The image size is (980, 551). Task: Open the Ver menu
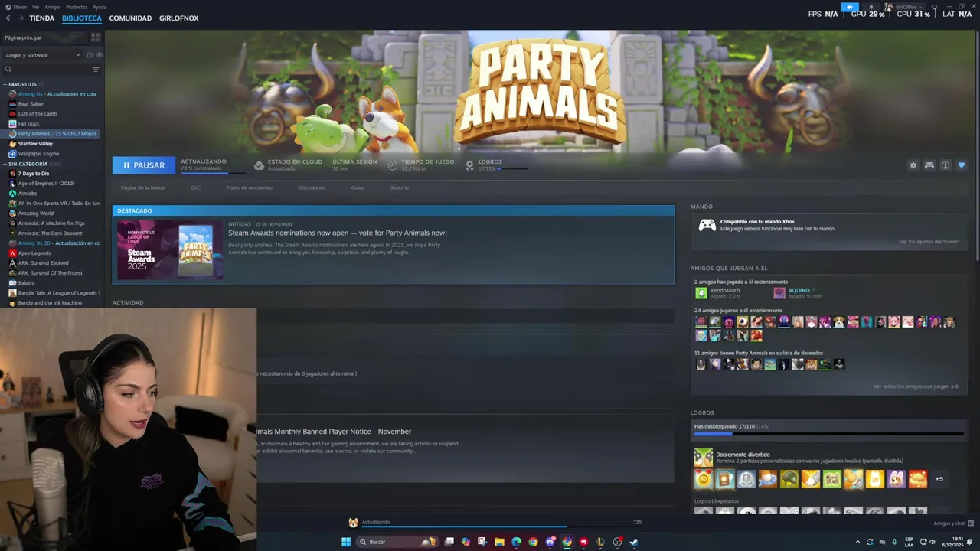(x=36, y=7)
